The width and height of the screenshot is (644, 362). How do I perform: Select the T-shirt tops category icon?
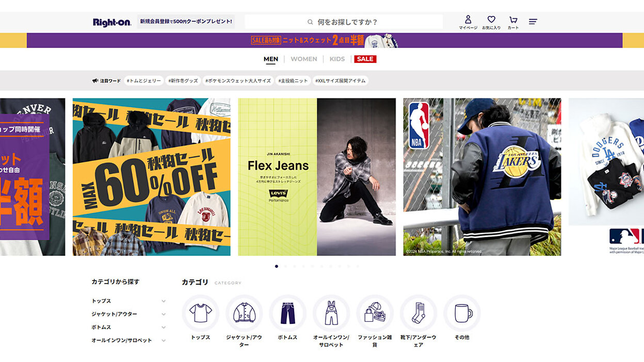[x=201, y=313]
